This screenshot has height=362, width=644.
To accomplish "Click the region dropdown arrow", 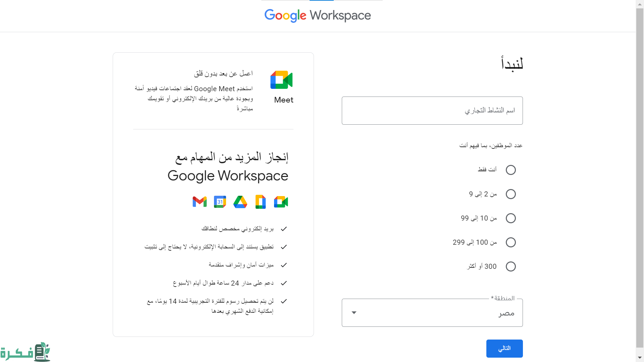I will tap(354, 313).
